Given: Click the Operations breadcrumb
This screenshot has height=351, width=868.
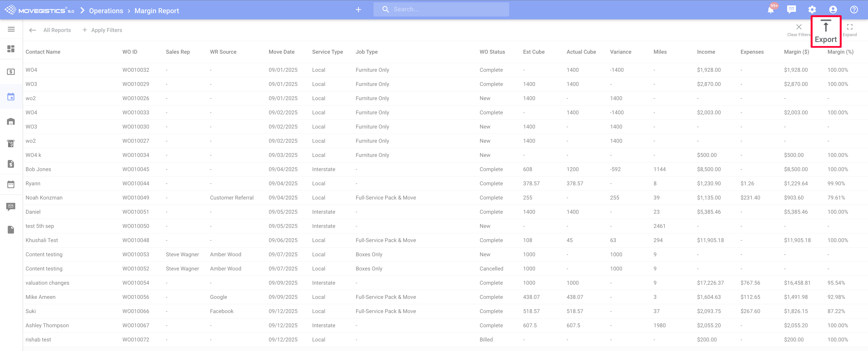Looking at the screenshot, I should 106,11.
